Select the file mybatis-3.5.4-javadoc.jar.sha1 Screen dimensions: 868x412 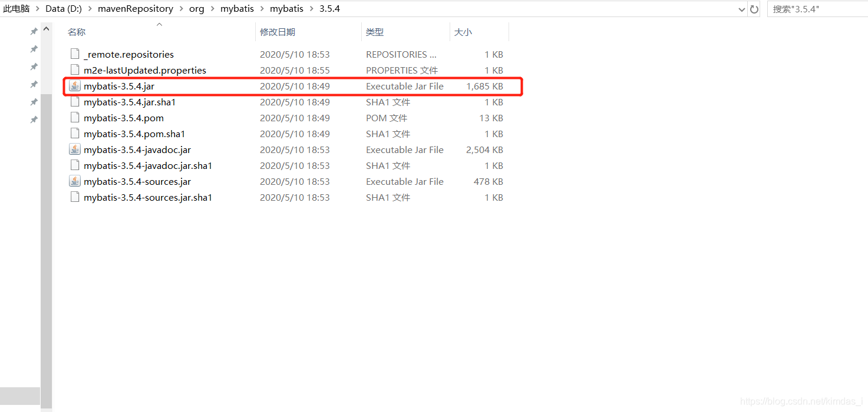148,165
